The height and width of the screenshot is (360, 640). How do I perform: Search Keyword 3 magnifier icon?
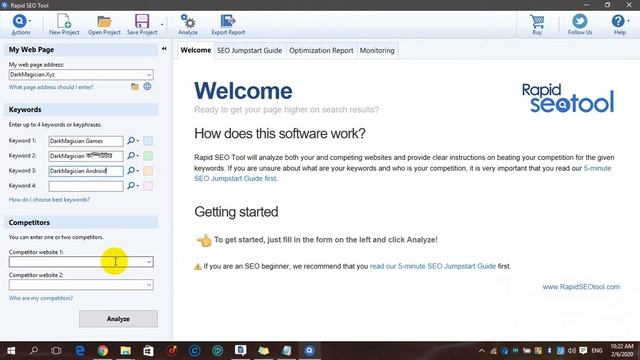tap(131, 171)
